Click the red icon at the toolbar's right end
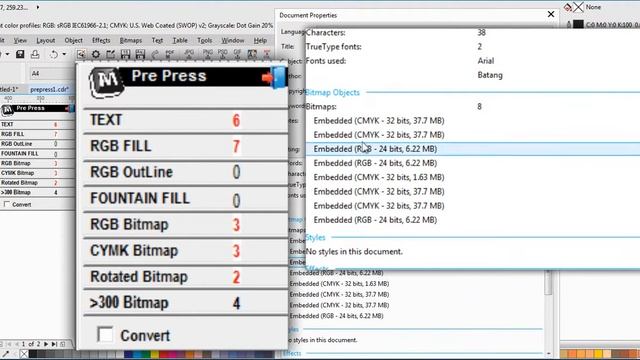Screen dimensions: 640x360 coord(267,54)
